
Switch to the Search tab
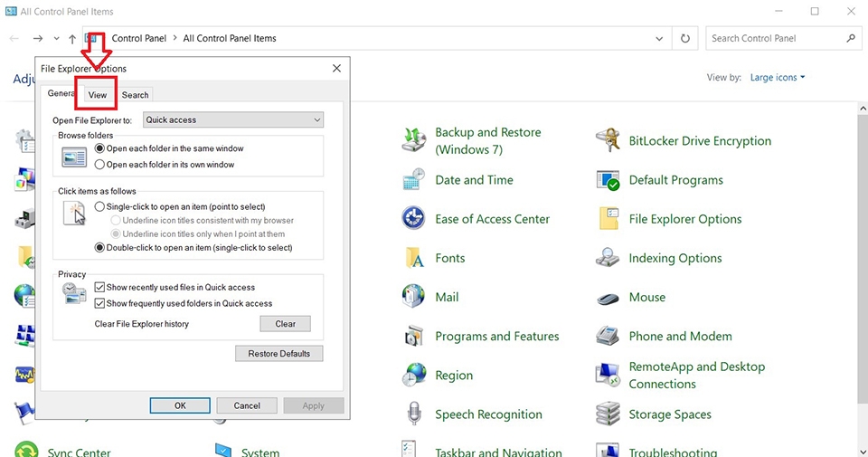click(135, 95)
